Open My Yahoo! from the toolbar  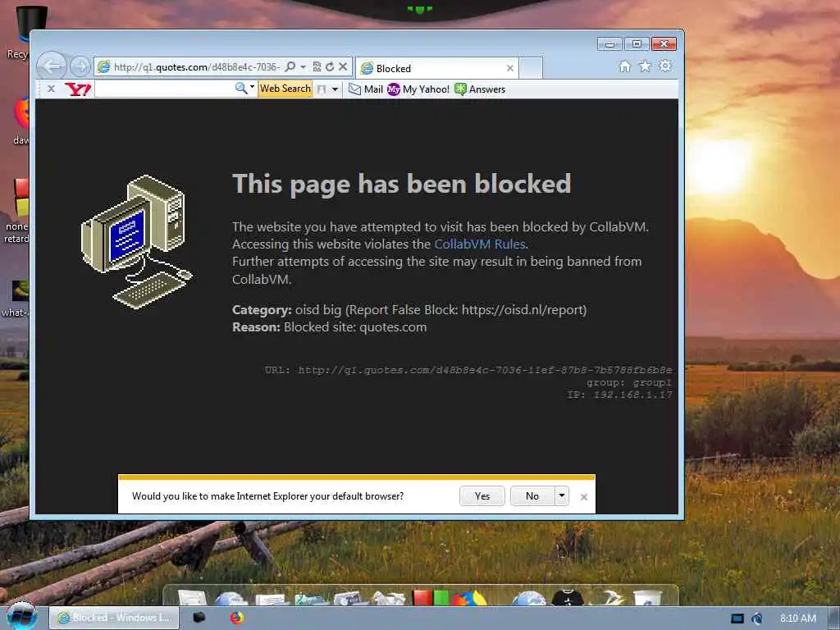418,89
